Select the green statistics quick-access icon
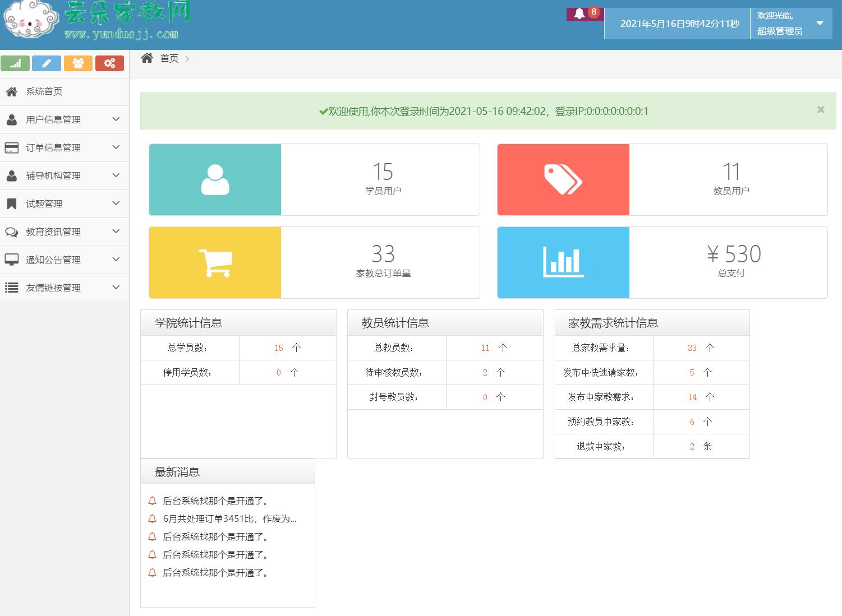The height and width of the screenshot is (616, 842). (15, 63)
